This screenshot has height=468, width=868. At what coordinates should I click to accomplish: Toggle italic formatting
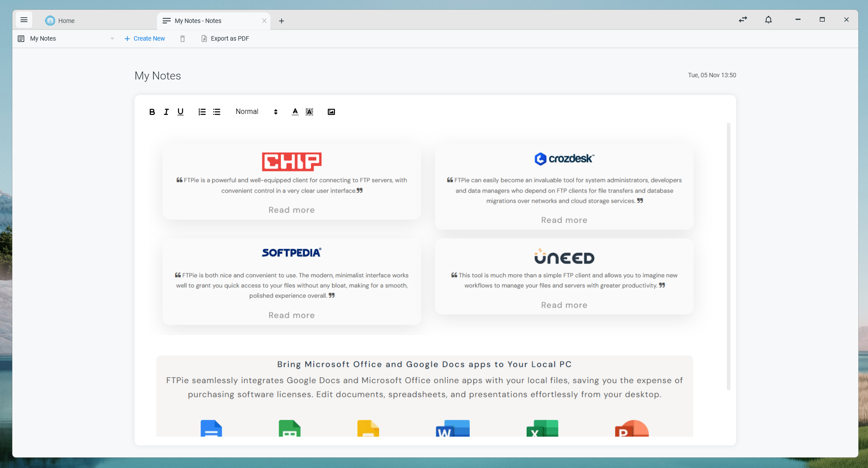(166, 112)
